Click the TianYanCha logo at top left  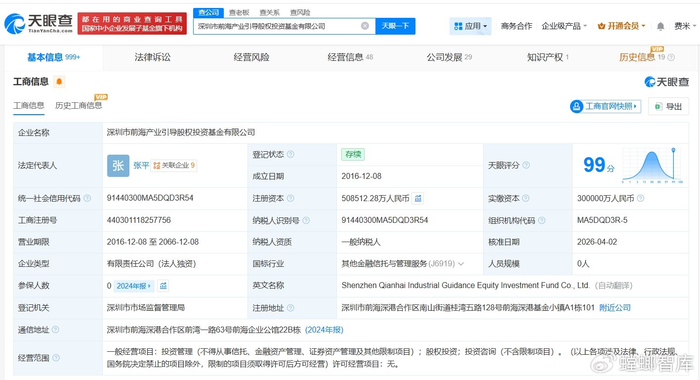tap(38, 23)
